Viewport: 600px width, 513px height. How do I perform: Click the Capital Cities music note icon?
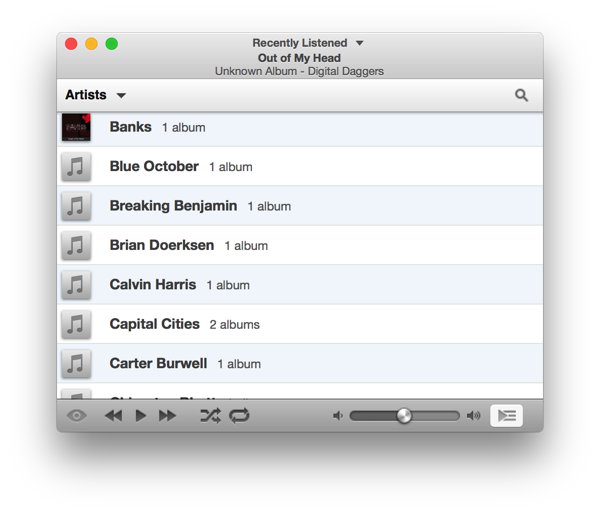pos(76,324)
